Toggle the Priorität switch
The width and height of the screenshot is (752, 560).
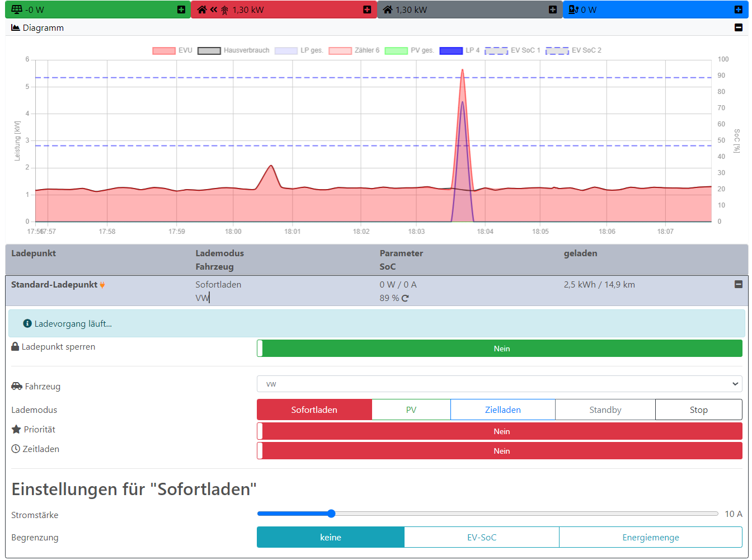click(499, 431)
